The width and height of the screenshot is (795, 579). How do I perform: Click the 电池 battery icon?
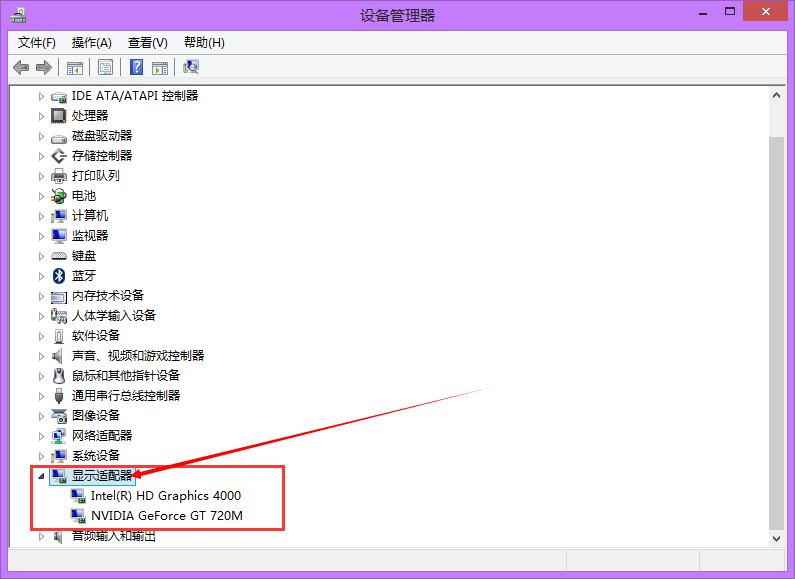[59, 196]
